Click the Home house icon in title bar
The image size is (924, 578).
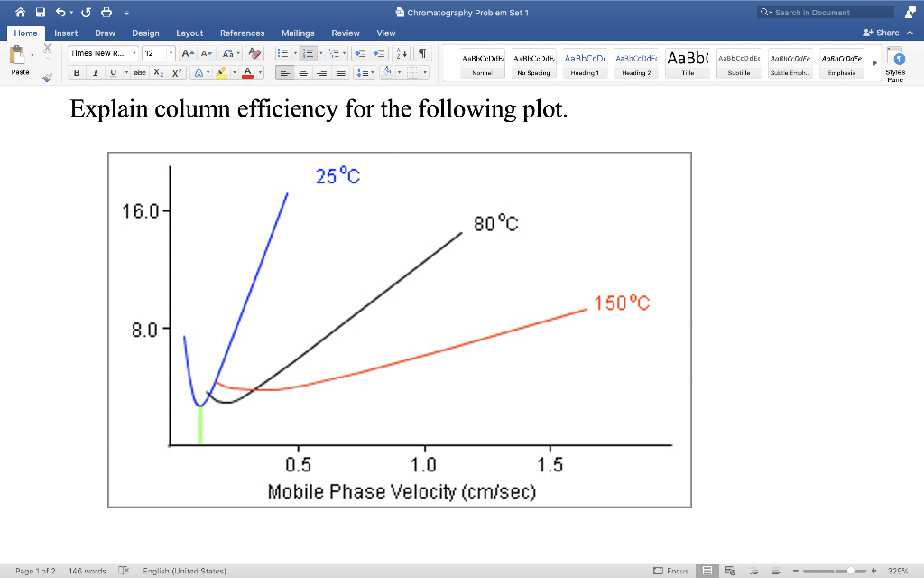[21, 13]
